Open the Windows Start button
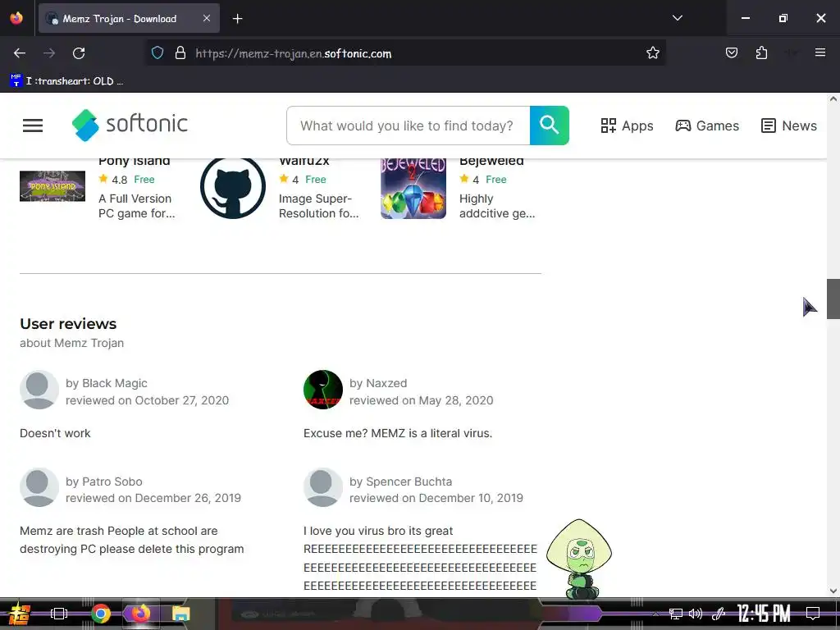The height and width of the screenshot is (630, 840). [20, 614]
